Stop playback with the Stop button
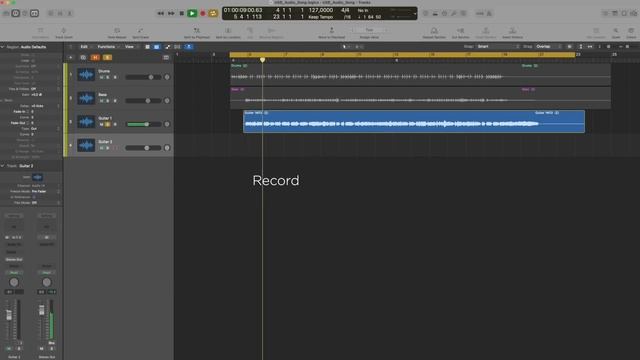Viewport: 640px width, 360px height. click(x=182, y=13)
